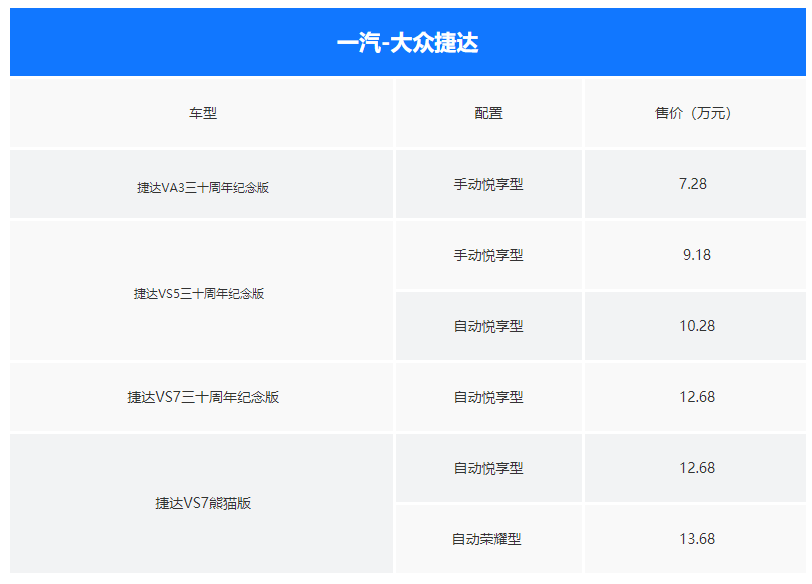Select 手动悦享型 in the 9.18 row
Screen dimensions: 812x584
click(x=488, y=255)
